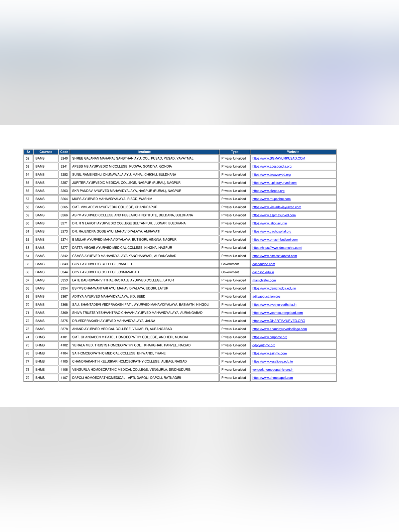Visit the cmphmc.org link
This screenshot has height=532, width=399.
(x=270, y=337)
